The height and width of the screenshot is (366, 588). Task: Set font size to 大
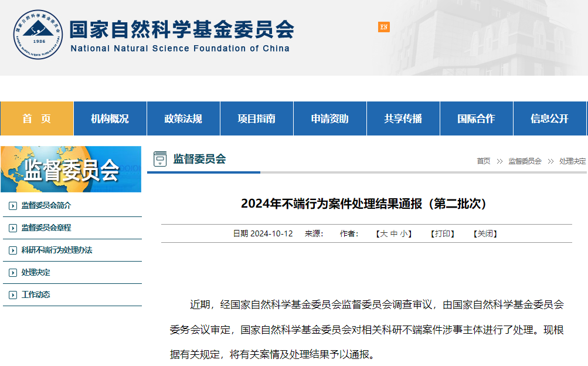click(383, 233)
